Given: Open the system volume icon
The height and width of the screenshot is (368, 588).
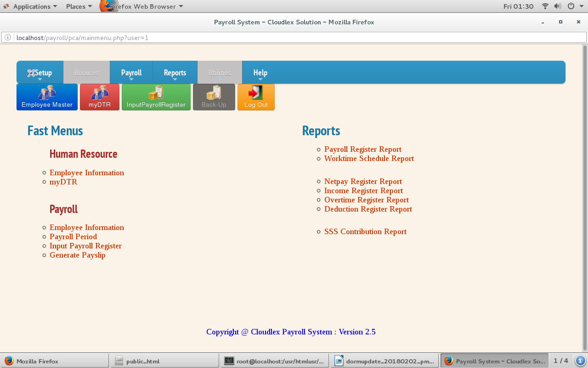Looking at the screenshot, I should click(558, 6).
